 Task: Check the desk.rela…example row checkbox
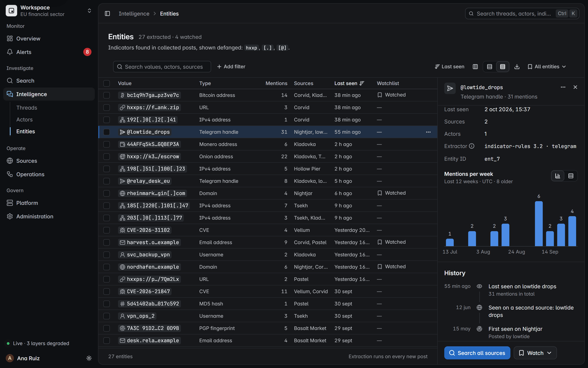point(107,340)
